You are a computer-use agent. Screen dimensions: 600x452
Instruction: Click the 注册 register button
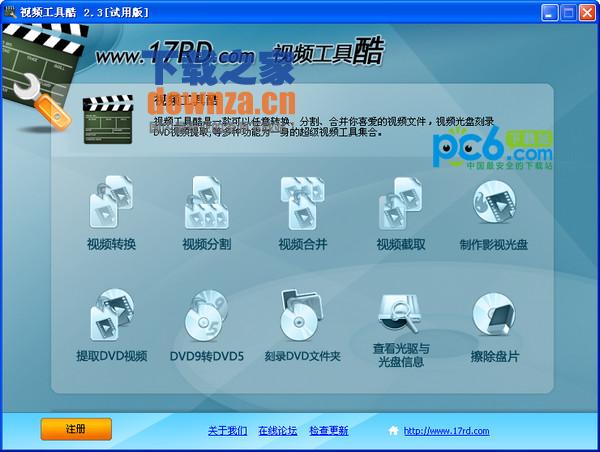76,429
